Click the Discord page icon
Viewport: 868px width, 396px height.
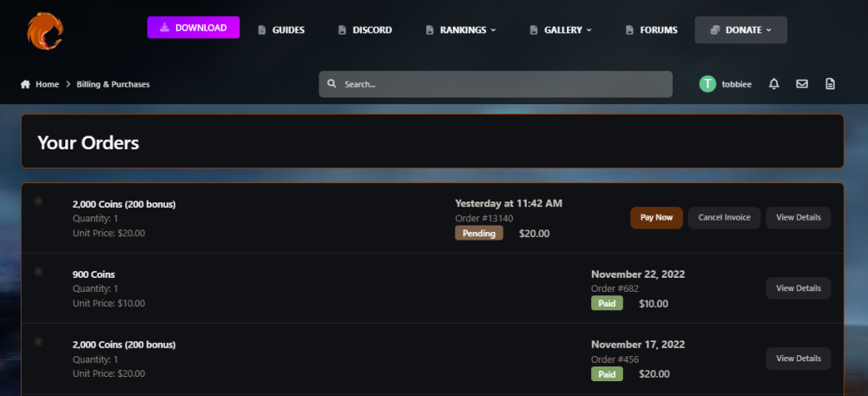(x=342, y=30)
